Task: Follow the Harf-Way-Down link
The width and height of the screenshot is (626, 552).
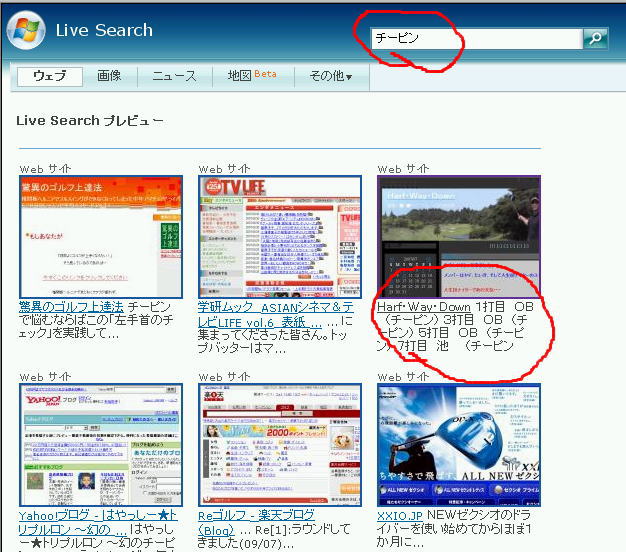Action: [424, 307]
